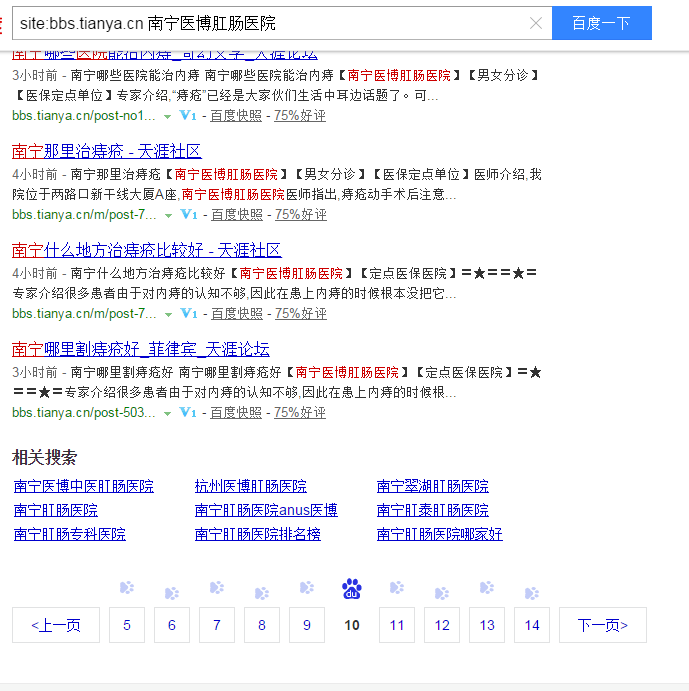Search related term 南宁肛肠医院排名榜
The width and height of the screenshot is (689, 691).
[x=258, y=534]
